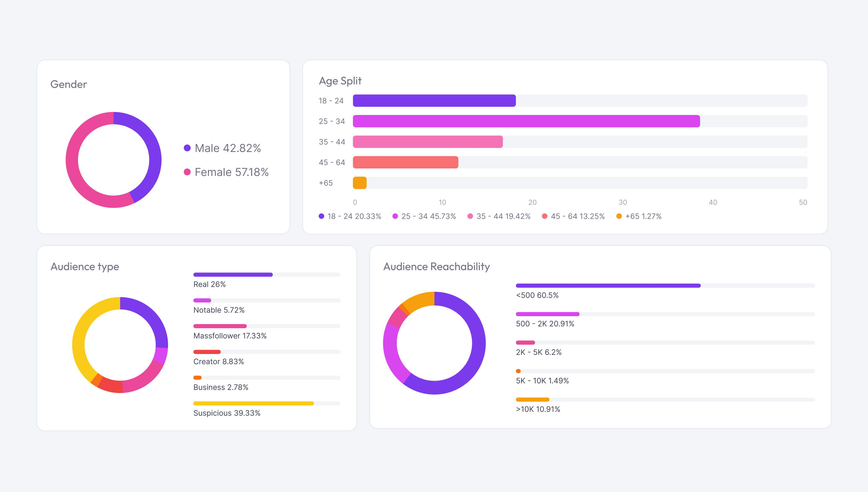Click the Male 42.82% legend label
This screenshot has width=868, height=492.
[x=228, y=148]
